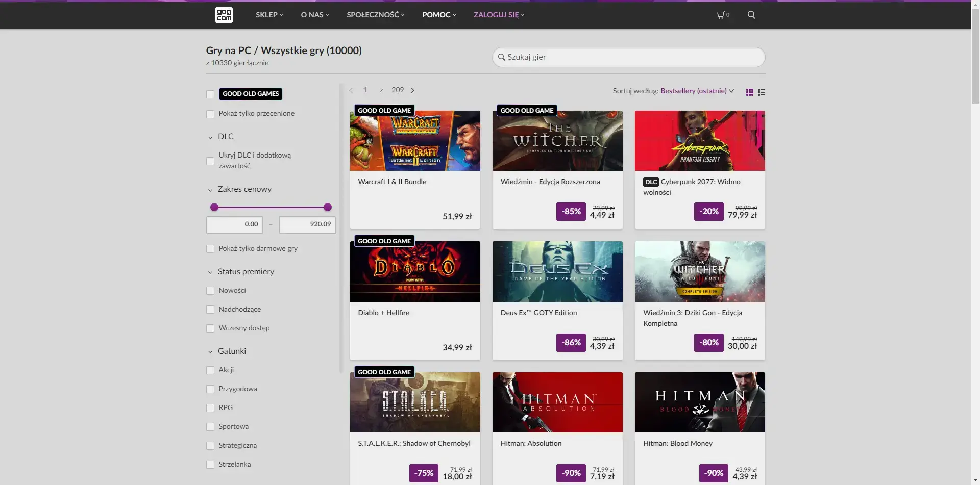
Task: Click the GOOD OLD GAME label on S.T.A.L.K.E.R.
Action: click(384, 372)
